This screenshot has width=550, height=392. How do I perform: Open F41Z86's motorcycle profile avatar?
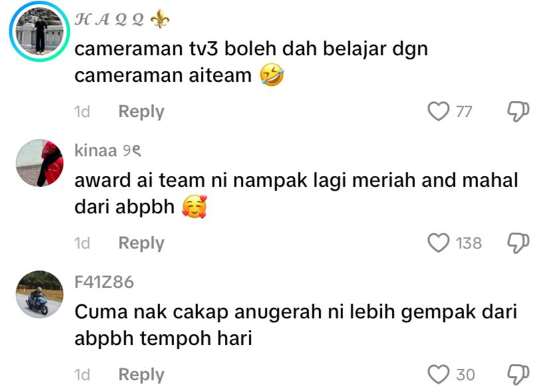(x=40, y=294)
